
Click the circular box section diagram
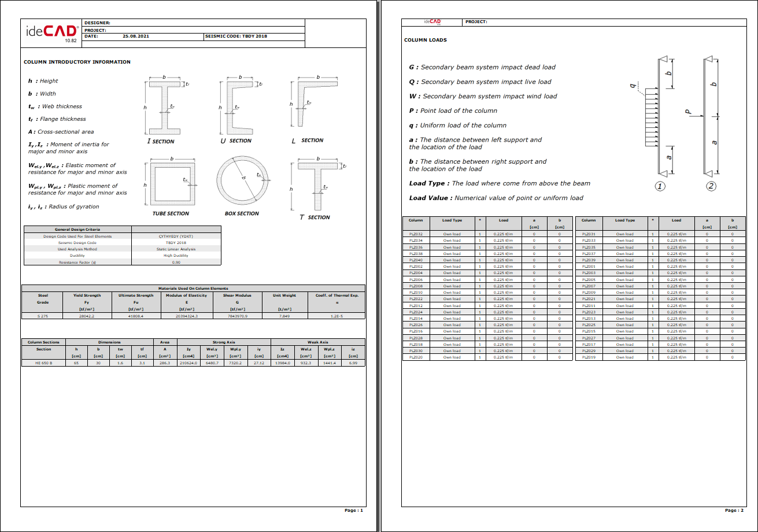click(242, 181)
